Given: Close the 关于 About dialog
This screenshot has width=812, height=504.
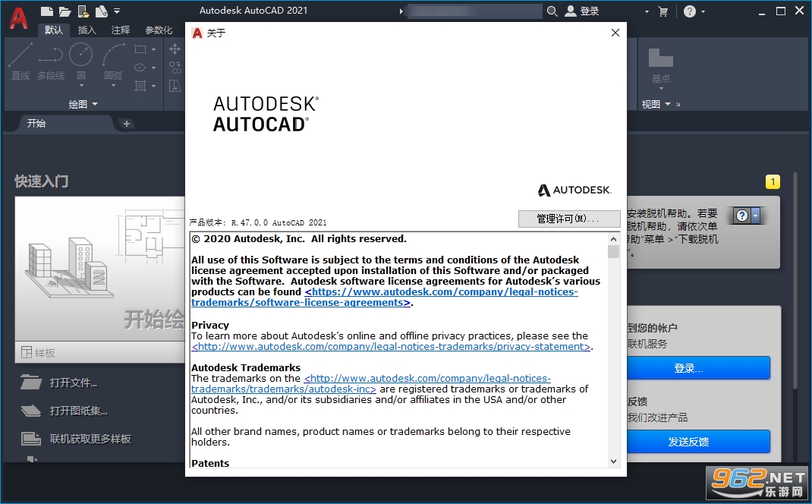Looking at the screenshot, I should tap(615, 33).
